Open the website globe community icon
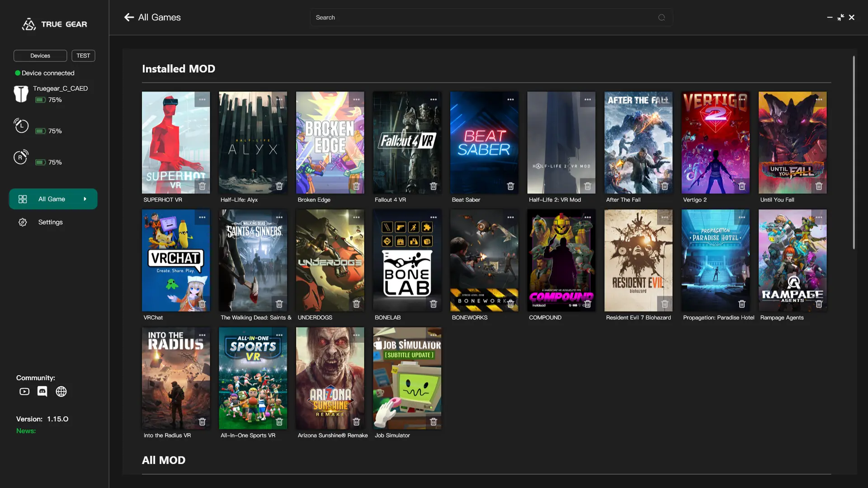Viewport: 868px width, 488px height. coord(61,391)
